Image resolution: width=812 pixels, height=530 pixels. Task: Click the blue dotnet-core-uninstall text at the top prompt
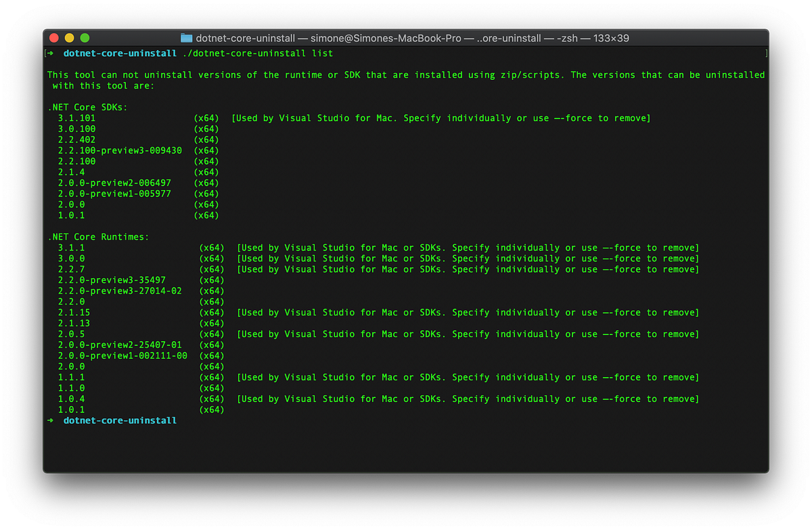(119, 53)
